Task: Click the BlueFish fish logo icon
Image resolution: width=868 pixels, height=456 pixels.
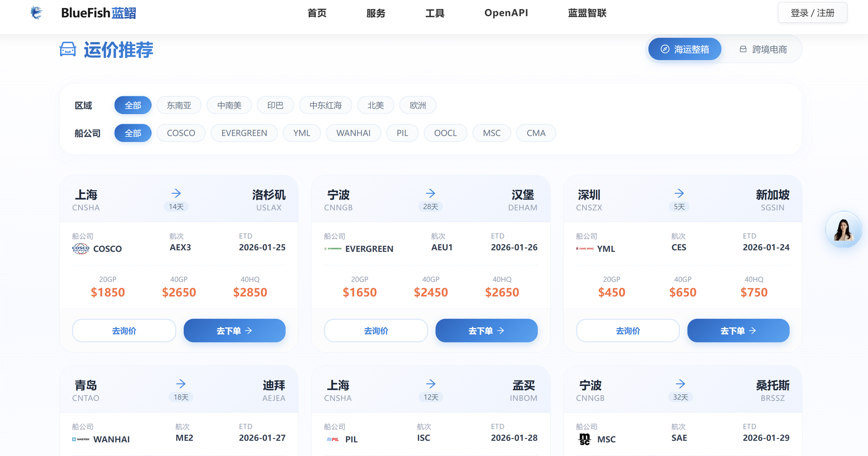Action: [x=36, y=13]
